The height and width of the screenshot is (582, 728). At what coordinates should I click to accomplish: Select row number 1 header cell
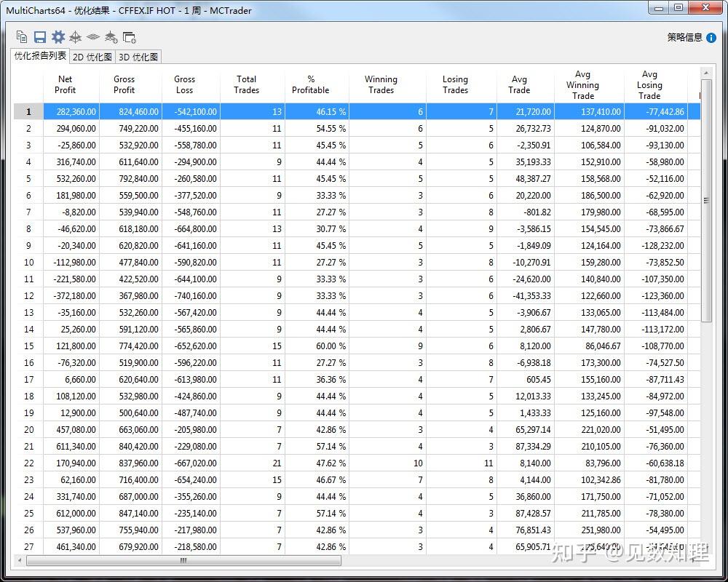click(x=28, y=112)
